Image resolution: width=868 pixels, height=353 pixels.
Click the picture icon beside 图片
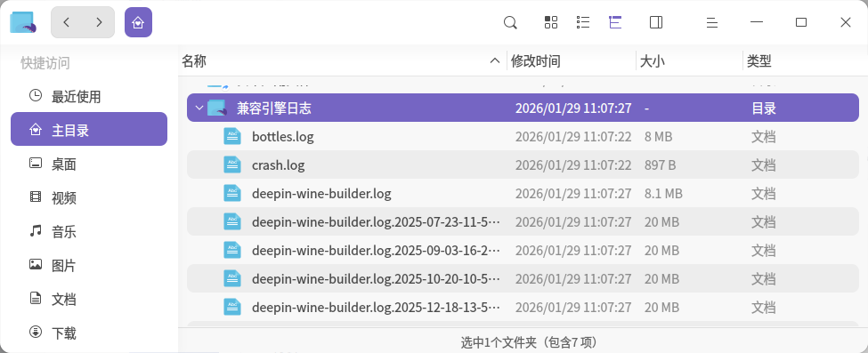pos(36,264)
